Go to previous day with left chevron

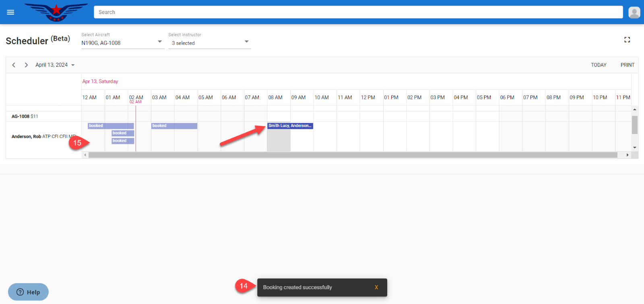(x=14, y=65)
